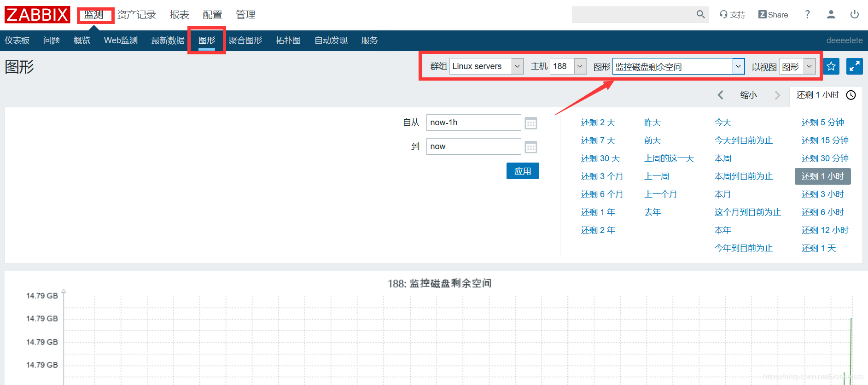Select highlighted 还剩 1 小时 in list
Screen dimensions: 868x385
coord(822,176)
